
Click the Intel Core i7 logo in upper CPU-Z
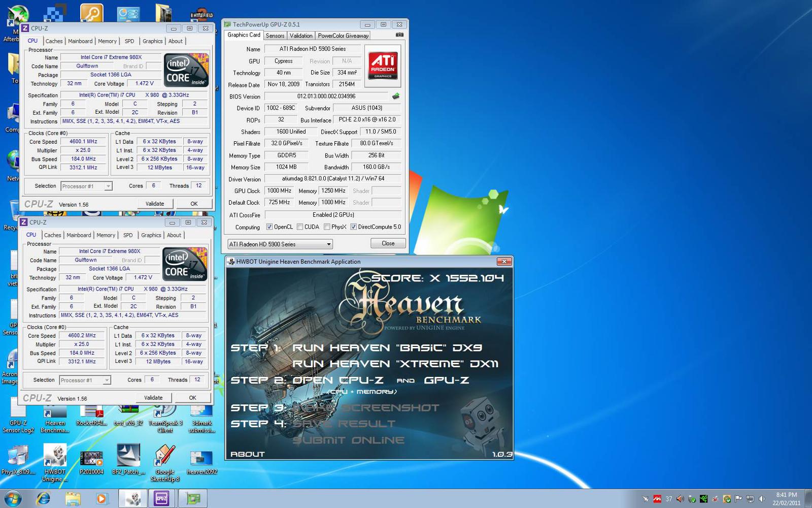click(186, 70)
